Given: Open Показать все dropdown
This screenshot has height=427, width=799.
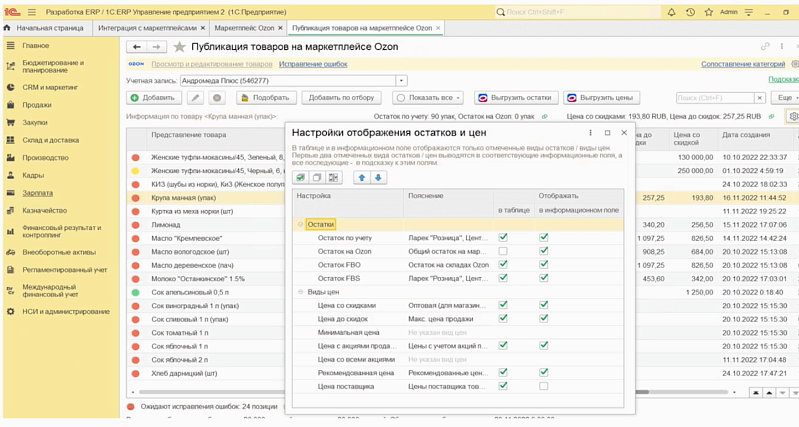Looking at the screenshot, I should click(x=429, y=97).
